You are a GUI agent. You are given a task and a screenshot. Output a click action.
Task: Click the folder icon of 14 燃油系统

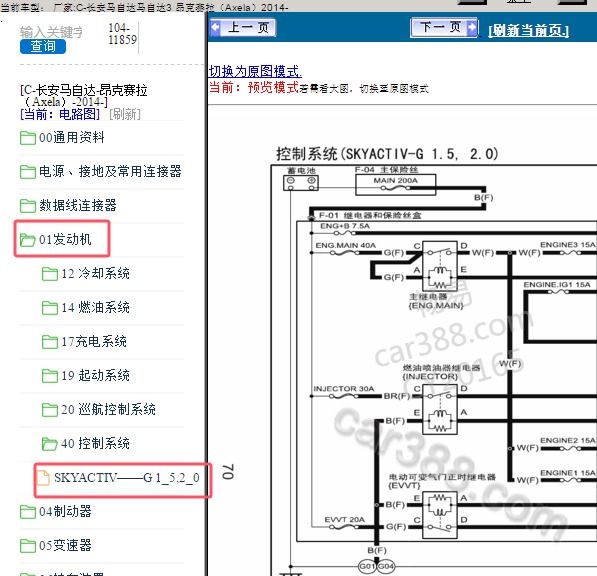coord(49,308)
